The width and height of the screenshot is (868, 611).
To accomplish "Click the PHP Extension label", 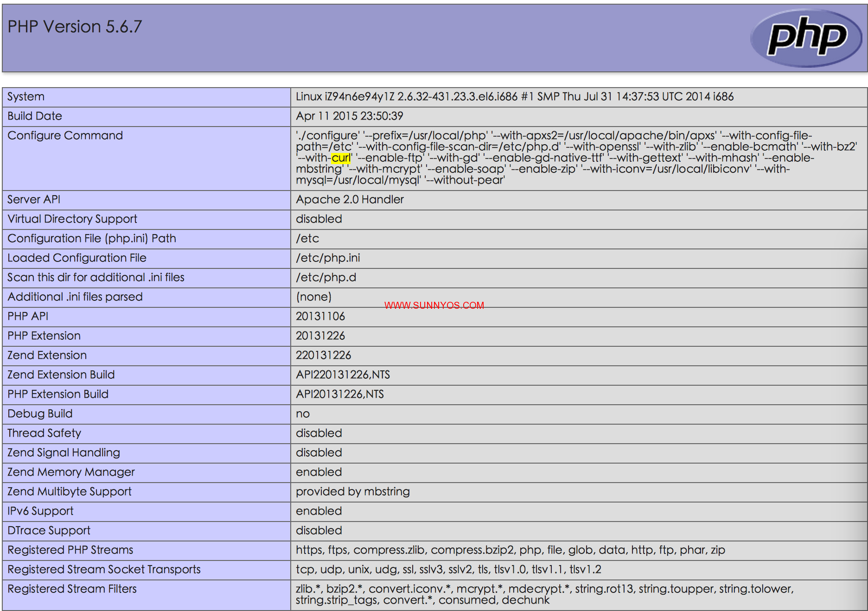I will click(x=44, y=336).
